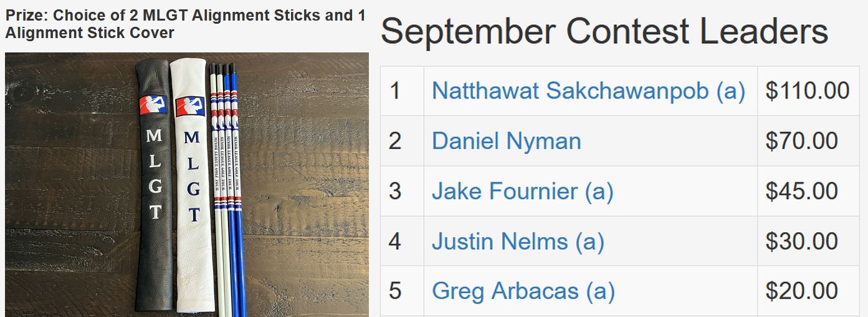This screenshot has width=868, height=317.
Task: Click the $45.00 winnings cell
Action: (809, 191)
